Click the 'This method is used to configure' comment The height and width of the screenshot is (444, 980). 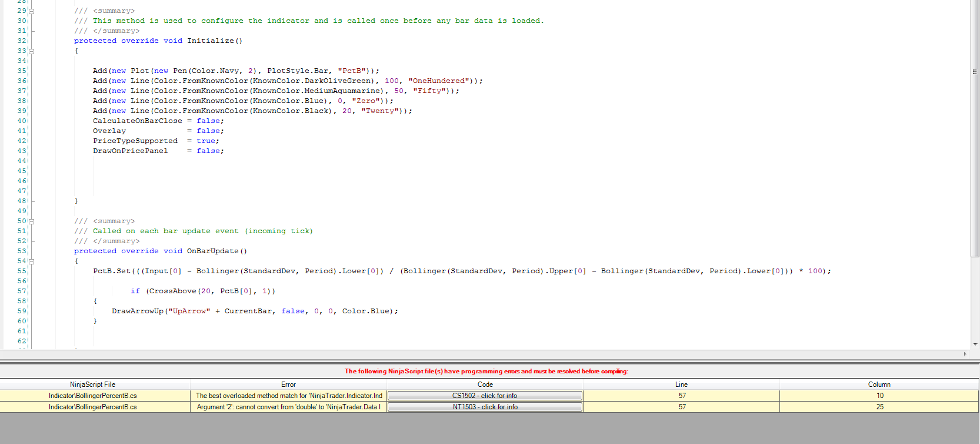(x=309, y=21)
